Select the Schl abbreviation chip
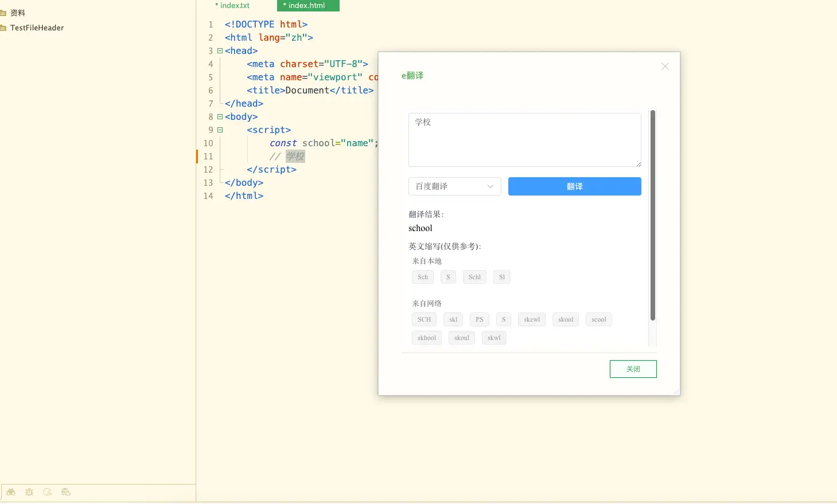Screen dimensions: 837x504 (x=474, y=277)
